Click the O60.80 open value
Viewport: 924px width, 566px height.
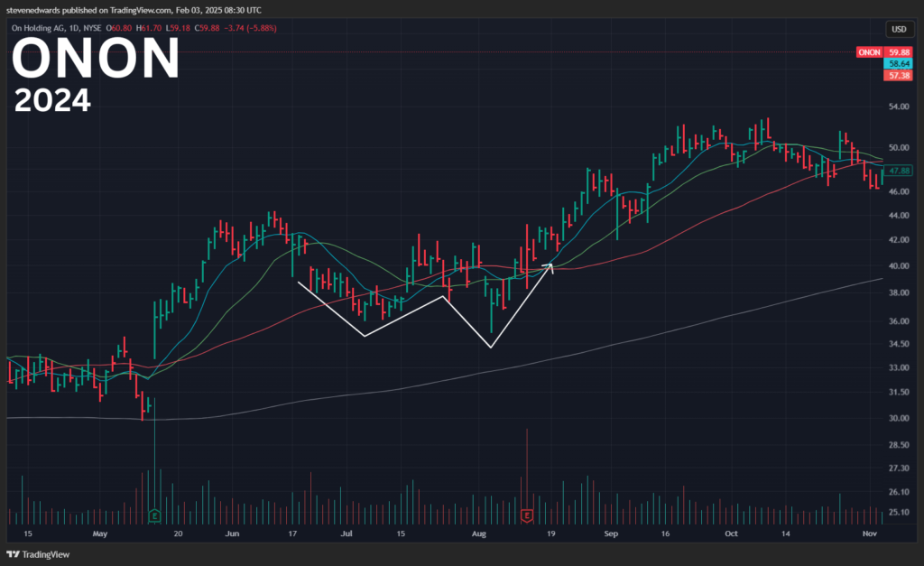pyautogui.click(x=119, y=28)
